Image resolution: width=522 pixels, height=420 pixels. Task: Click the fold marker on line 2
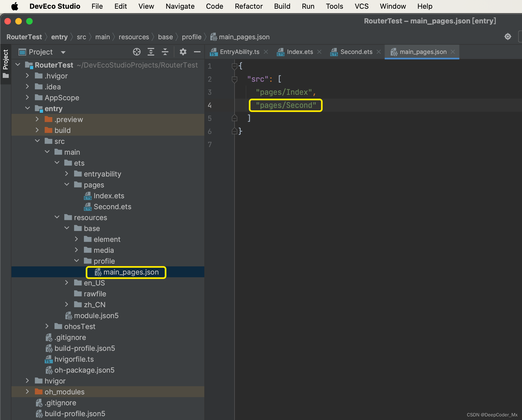point(234,79)
